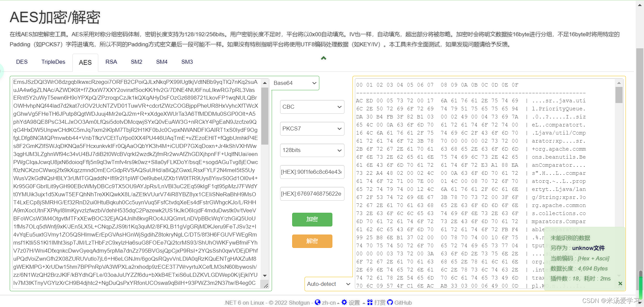Expand the zh-cn language menu
Image resolution: width=644 pixels, height=307 pixels.
pyautogui.click(x=330, y=303)
